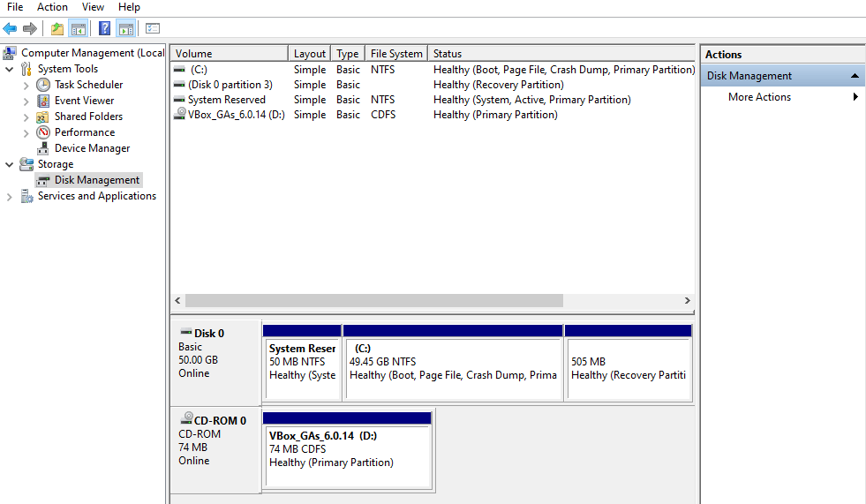This screenshot has height=504, width=866.
Task: Open the File menu
Action: point(15,7)
